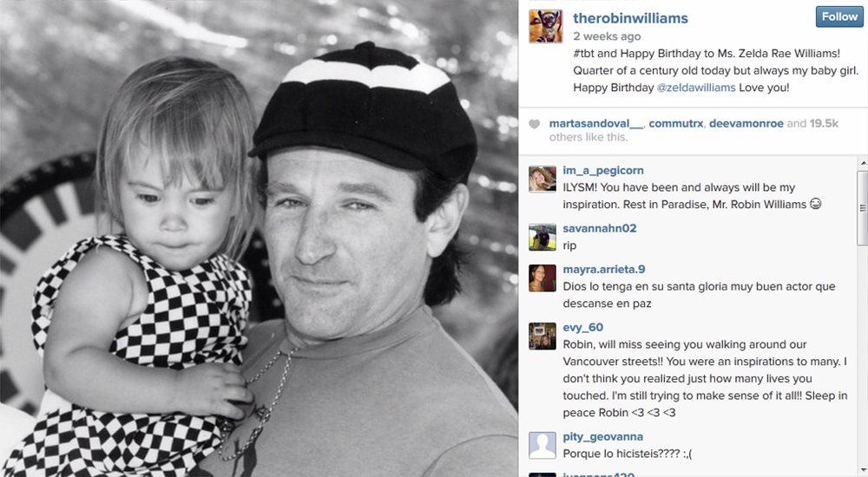This screenshot has height=477, width=868.
Task: Open savannahn02's avatar thumbnail
Action: pos(542,238)
